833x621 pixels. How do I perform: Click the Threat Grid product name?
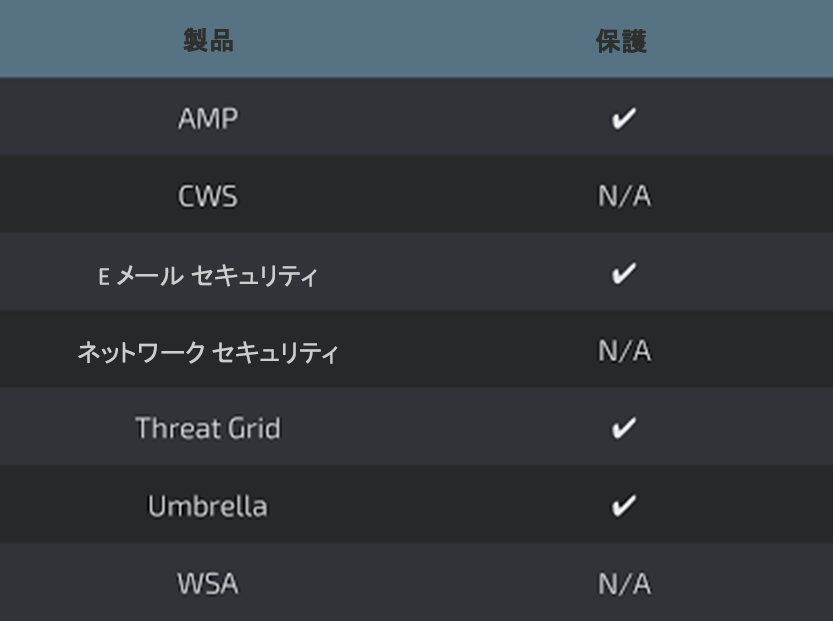[x=208, y=428]
